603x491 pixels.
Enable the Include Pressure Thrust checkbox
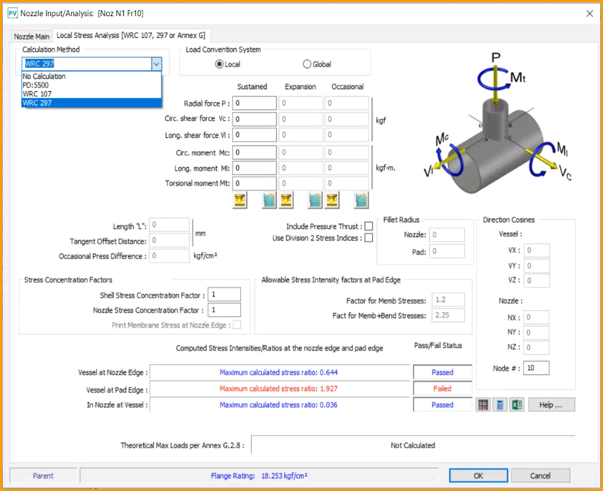coord(369,227)
